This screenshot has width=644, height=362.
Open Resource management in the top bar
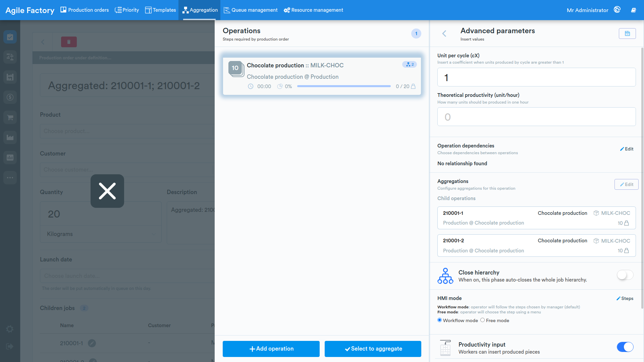[313, 10]
